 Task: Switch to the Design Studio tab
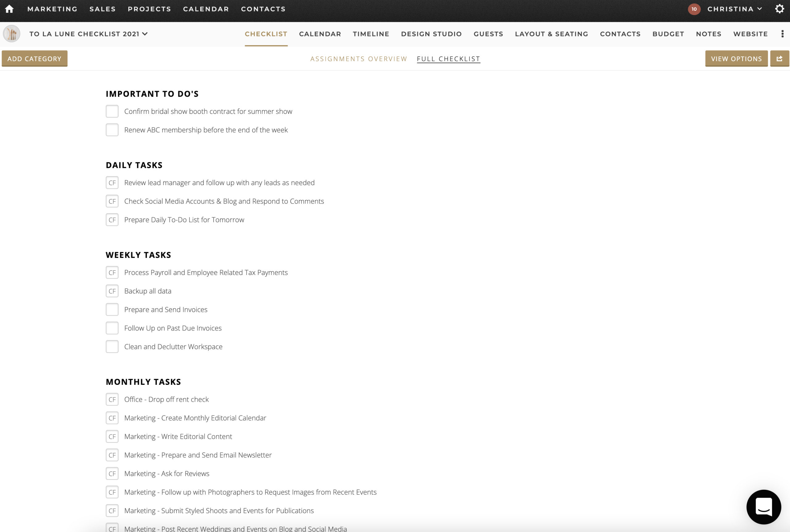point(431,34)
